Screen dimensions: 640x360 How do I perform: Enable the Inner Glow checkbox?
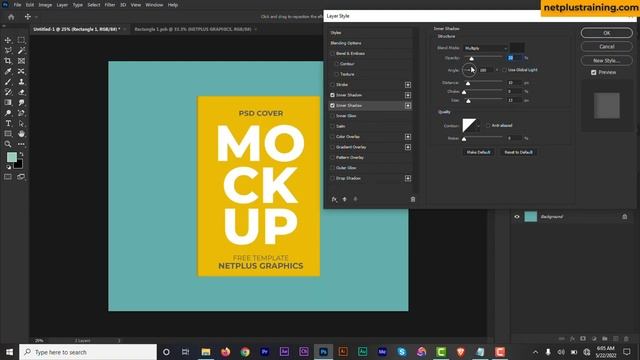[332, 116]
